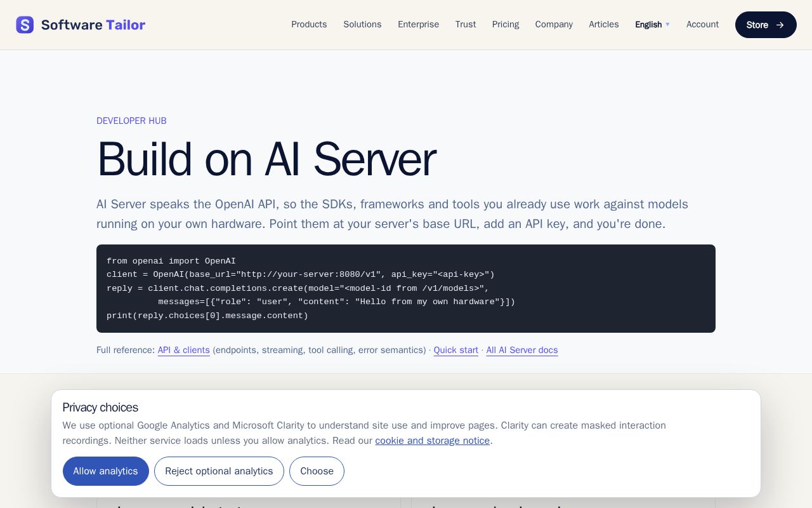Viewport: 812px width, 508px height.
Task: Click the Store button
Action: click(766, 25)
